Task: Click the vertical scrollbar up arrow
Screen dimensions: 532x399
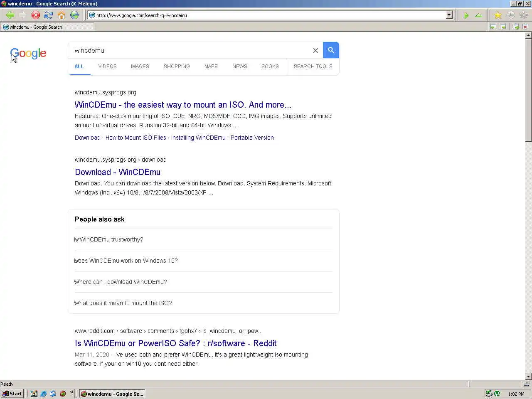Action: (x=528, y=35)
